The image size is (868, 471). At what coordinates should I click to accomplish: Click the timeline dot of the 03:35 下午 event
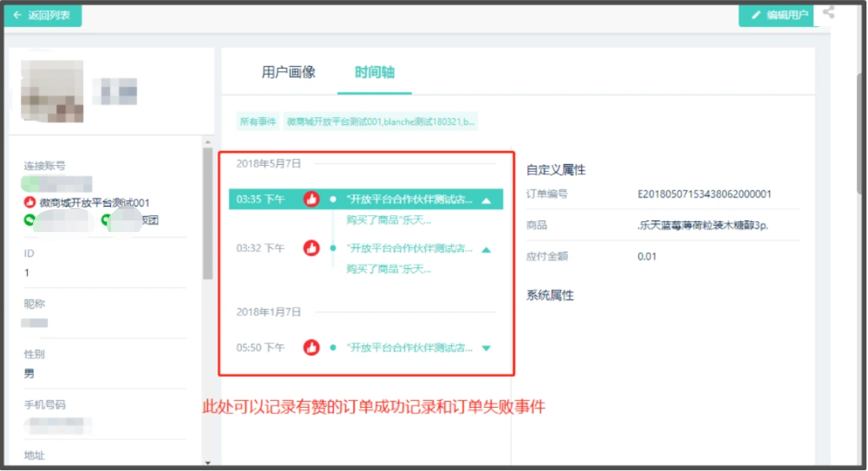click(333, 199)
